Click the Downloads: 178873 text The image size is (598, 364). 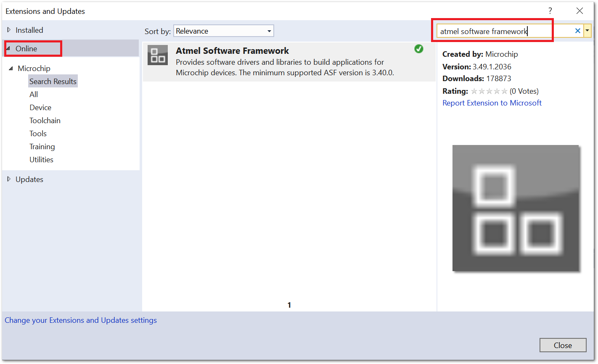point(477,79)
